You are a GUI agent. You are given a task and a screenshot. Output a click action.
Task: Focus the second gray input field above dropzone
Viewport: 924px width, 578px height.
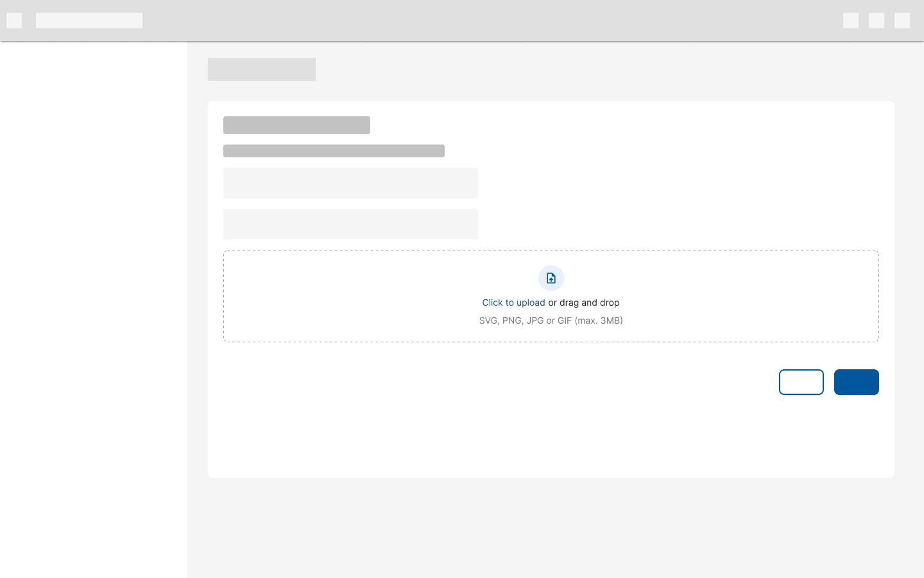pos(350,224)
